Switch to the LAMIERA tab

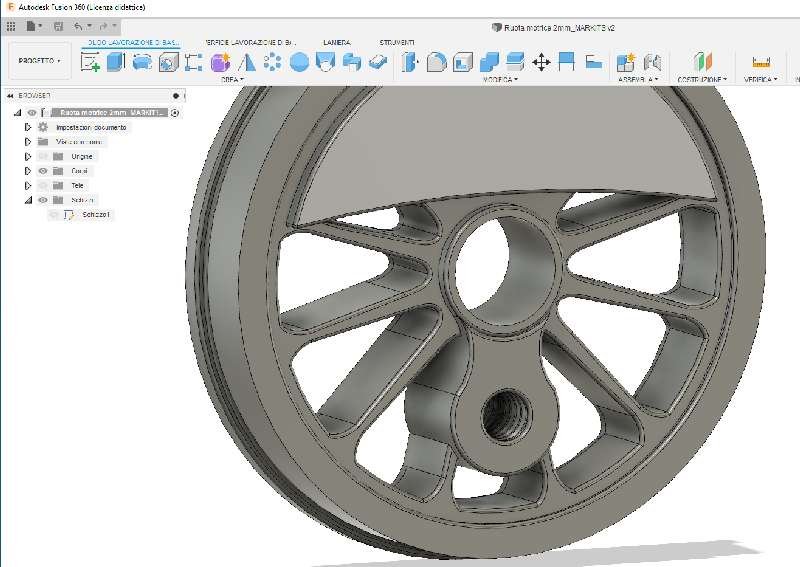(336, 42)
